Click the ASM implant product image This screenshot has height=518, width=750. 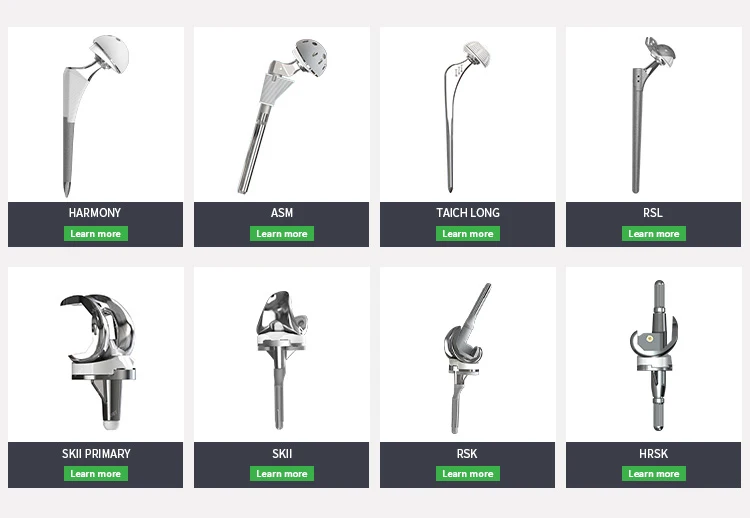[282, 116]
